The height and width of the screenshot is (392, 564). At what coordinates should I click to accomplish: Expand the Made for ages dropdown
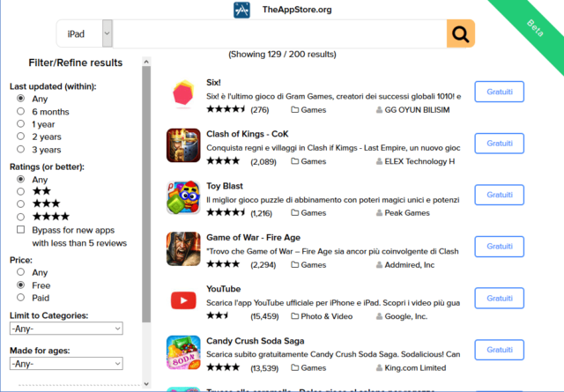66,364
